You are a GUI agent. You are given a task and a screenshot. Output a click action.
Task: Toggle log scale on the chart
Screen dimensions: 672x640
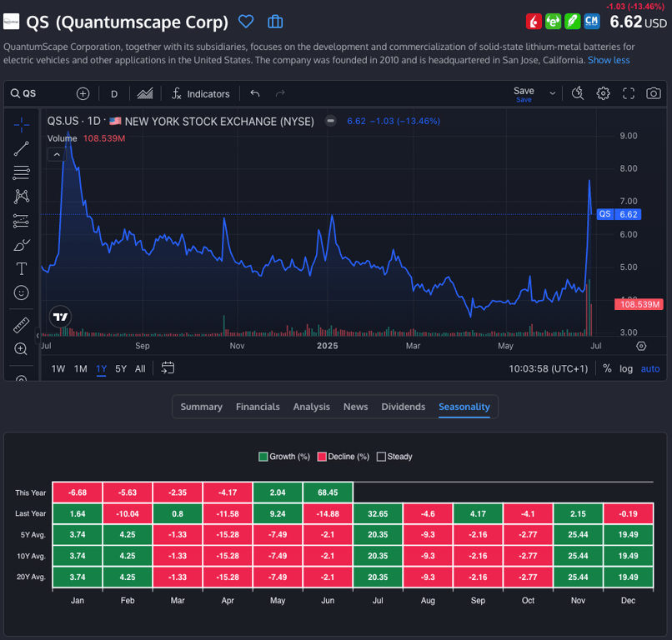click(x=625, y=368)
